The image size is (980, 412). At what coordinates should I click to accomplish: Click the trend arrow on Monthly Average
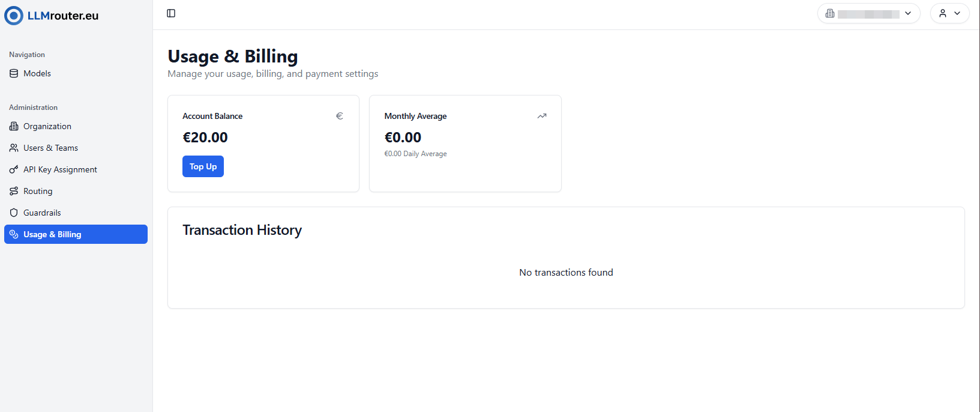[x=542, y=116]
